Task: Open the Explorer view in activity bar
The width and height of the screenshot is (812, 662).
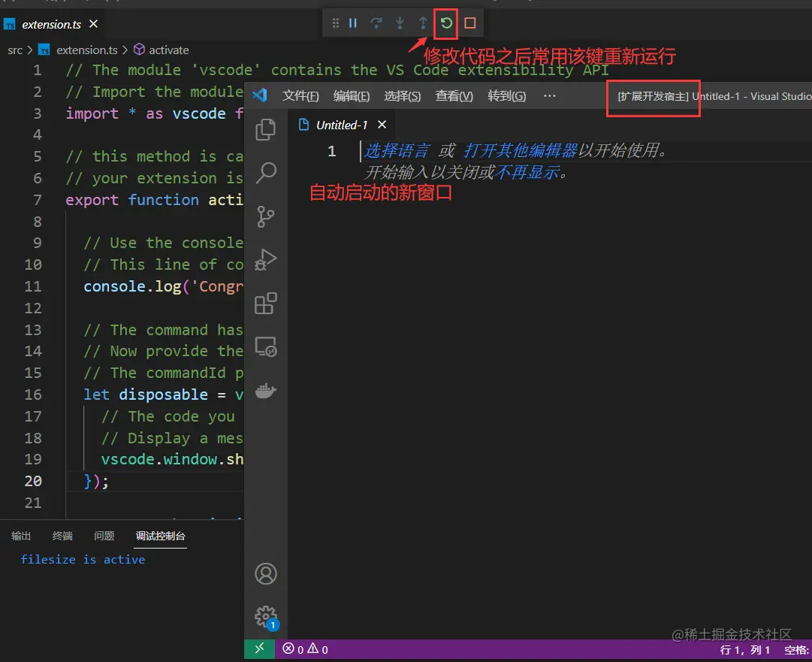Action: click(266, 129)
